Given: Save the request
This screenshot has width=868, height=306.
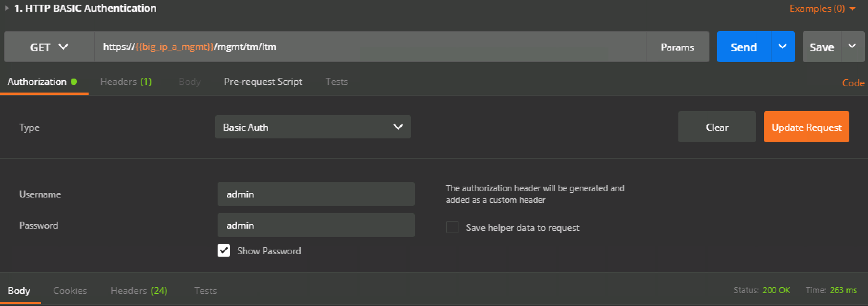Looking at the screenshot, I should tap(822, 47).
